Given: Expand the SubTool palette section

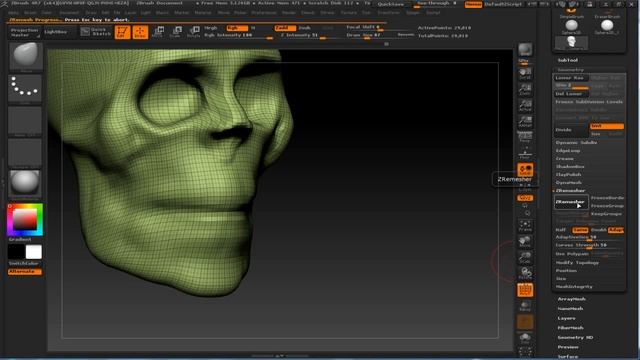Looking at the screenshot, I should coord(567,60).
